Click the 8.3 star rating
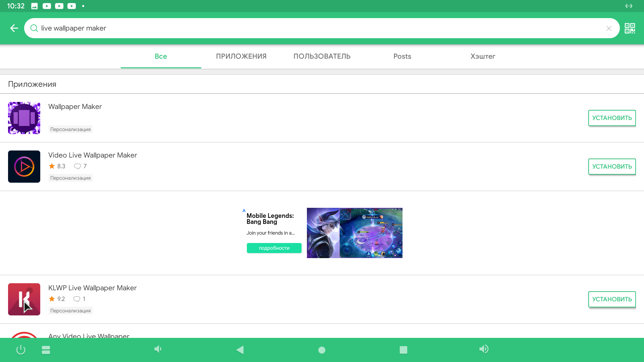644x362 pixels. 57,166
